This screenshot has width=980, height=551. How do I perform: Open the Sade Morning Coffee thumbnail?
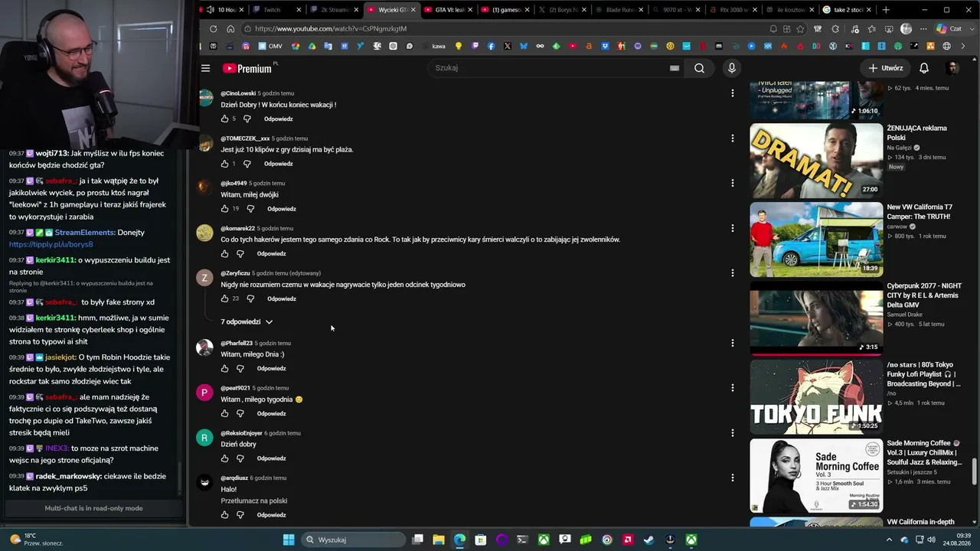tap(816, 475)
